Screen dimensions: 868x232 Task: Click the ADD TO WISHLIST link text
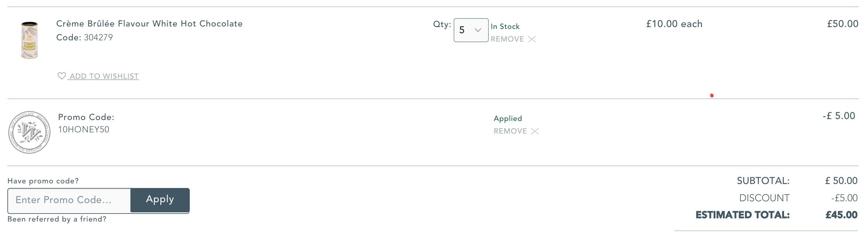(104, 76)
